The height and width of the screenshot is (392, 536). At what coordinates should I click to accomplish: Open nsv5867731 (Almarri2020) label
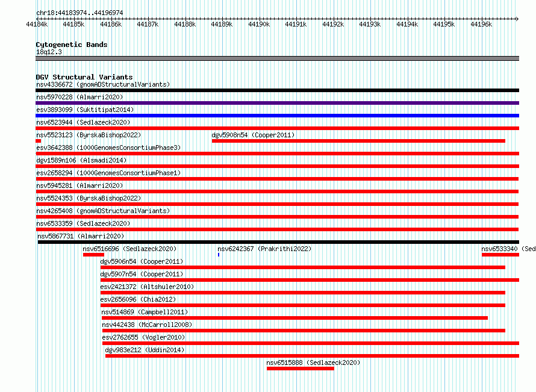81,236
